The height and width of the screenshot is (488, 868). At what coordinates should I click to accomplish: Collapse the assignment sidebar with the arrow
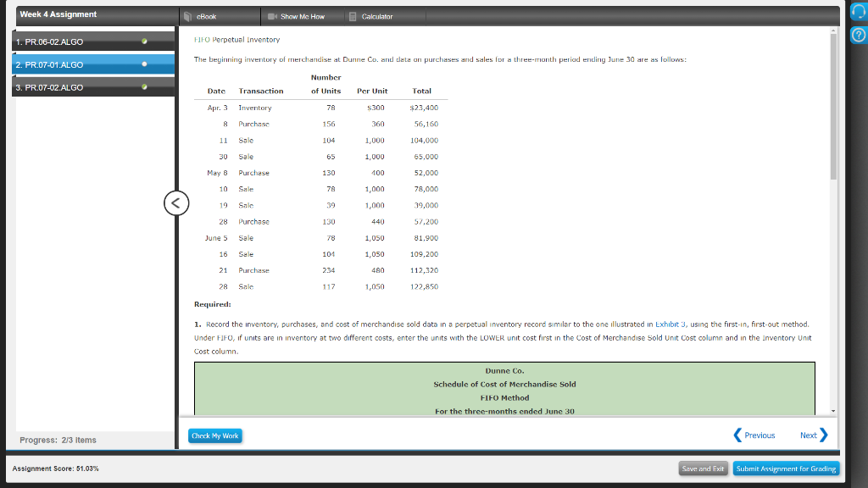(176, 203)
